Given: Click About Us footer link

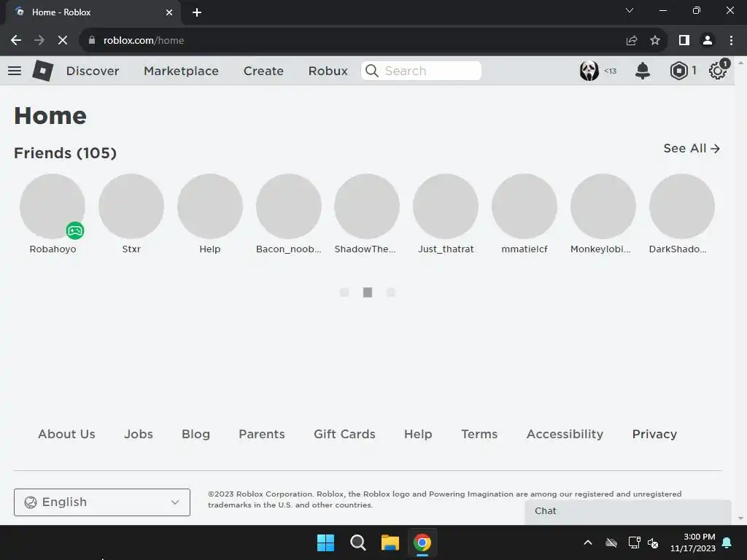Looking at the screenshot, I should 66,435.
